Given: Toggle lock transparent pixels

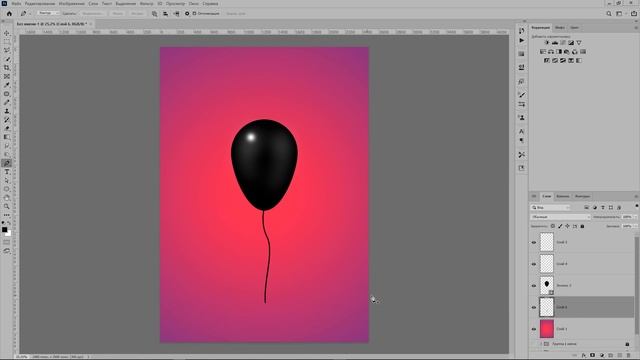Looking at the screenshot, I should click(553, 226).
